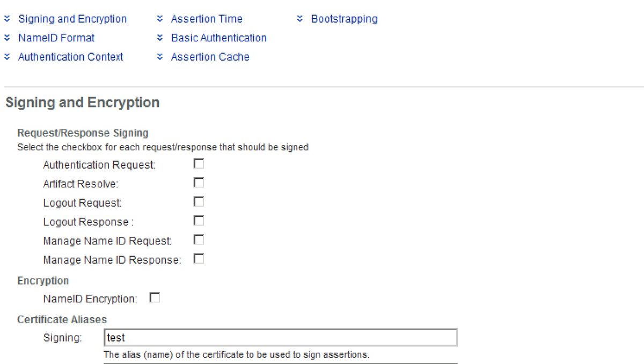Expand the Bootstrapping section chevron
Viewport: 644px width, 364px height.
tap(299, 18)
